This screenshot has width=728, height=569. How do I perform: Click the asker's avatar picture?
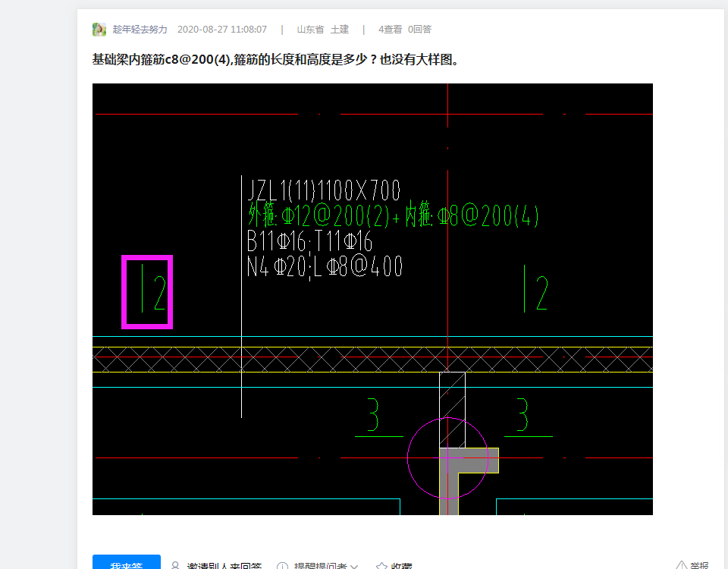pyautogui.click(x=99, y=30)
